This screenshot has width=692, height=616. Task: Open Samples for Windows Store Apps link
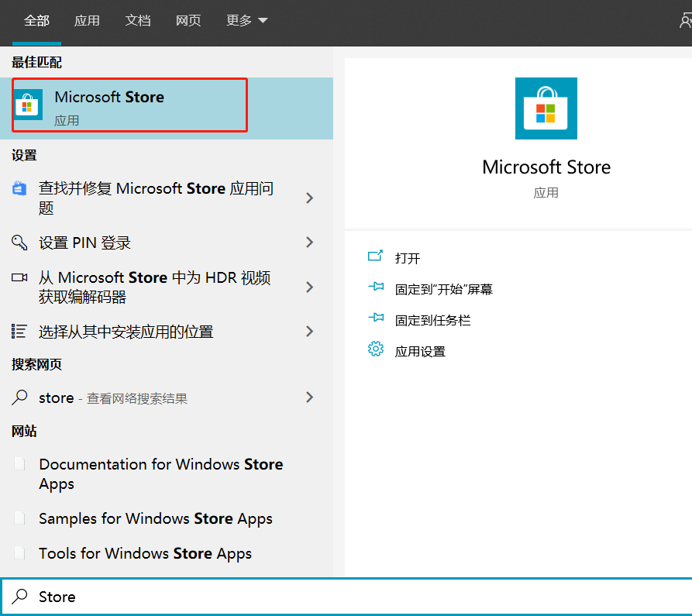pos(156,518)
